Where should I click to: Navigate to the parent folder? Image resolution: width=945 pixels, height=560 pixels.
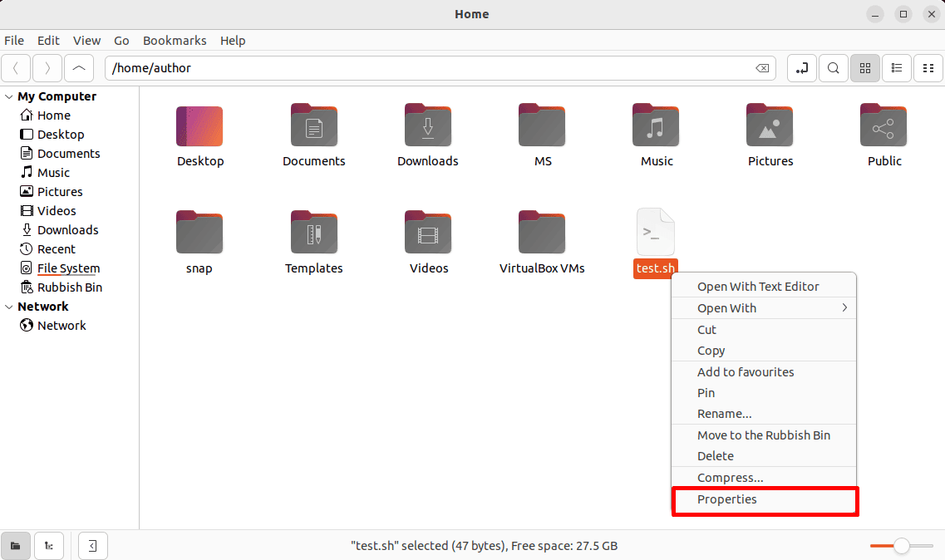tap(79, 68)
